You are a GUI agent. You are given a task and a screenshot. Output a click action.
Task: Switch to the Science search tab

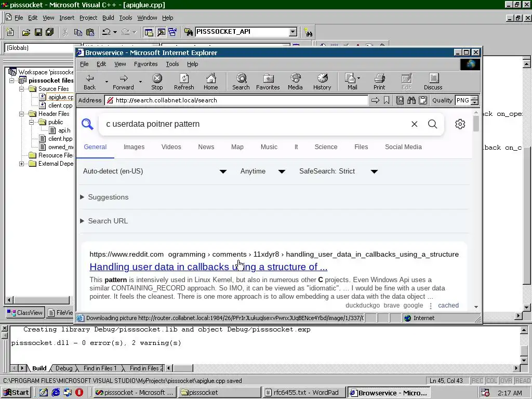(326, 147)
